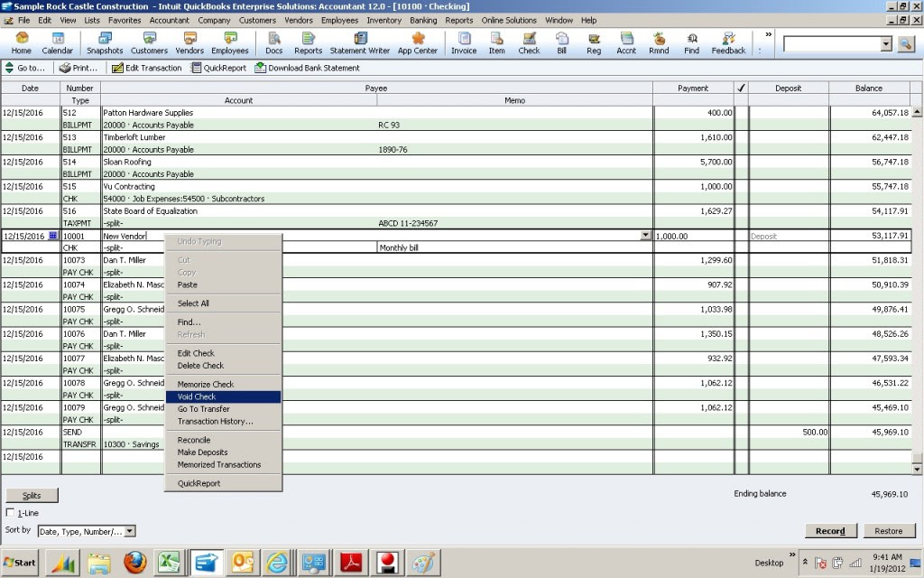Open Snapshots from the toolbar
The height and width of the screenshot is (578, 924).
pos(105,43)
